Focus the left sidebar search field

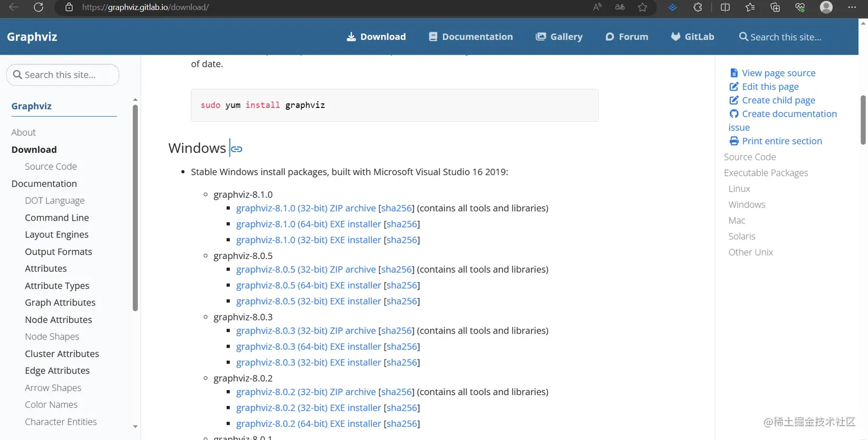63,75
